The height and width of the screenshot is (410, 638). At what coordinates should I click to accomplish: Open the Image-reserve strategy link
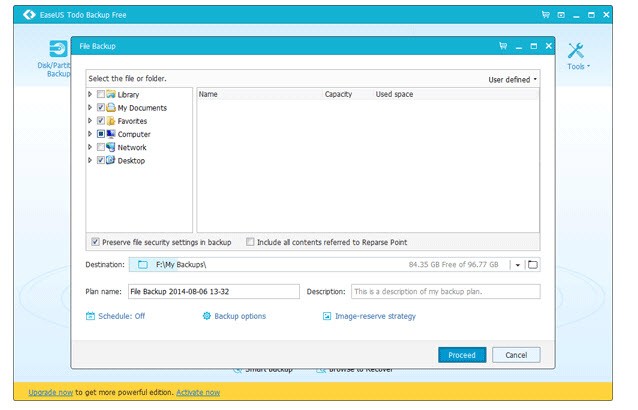coord(375,316)
